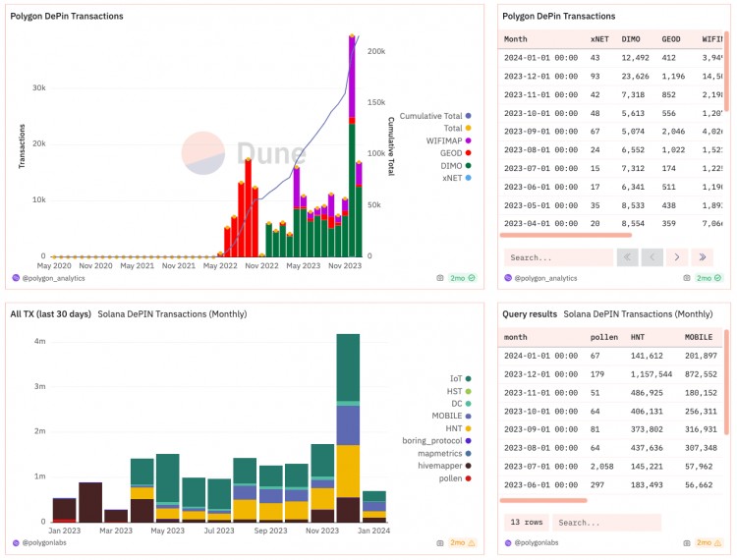Image resolution: width=737 pixels, height=560 pixels.
Task: Click vertical scrollbar of Polygon table
Action: [x=726, y=72]
